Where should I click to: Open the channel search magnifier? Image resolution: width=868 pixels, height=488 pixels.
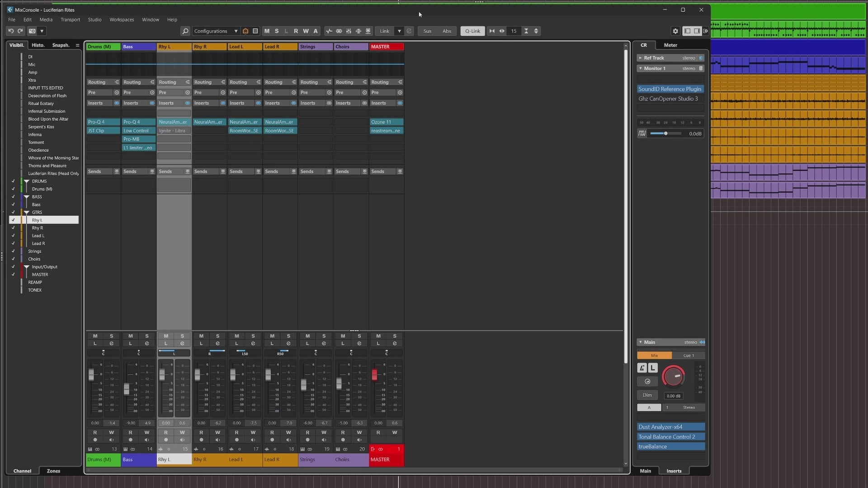click(x=185, y=31)
